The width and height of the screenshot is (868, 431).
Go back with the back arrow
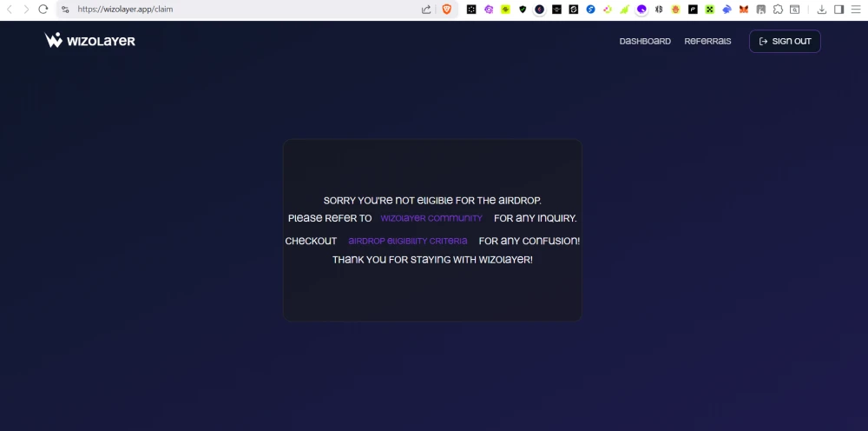coord(10,10)
